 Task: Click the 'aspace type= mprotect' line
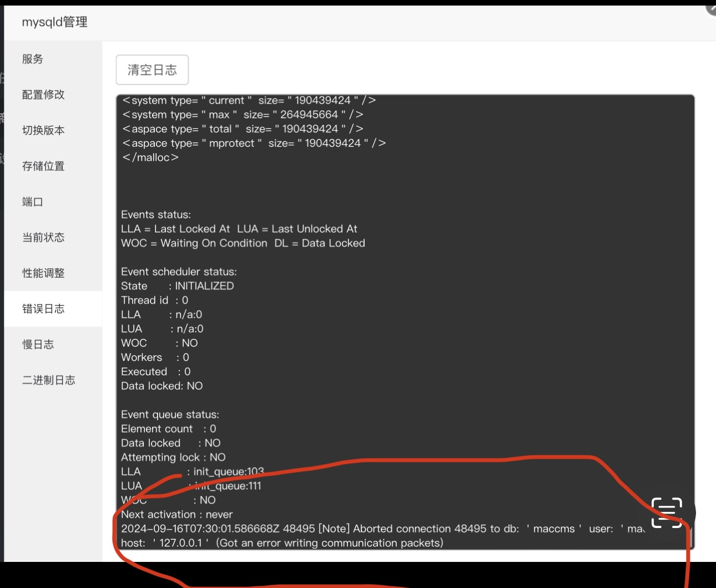[x=254, y=143]
